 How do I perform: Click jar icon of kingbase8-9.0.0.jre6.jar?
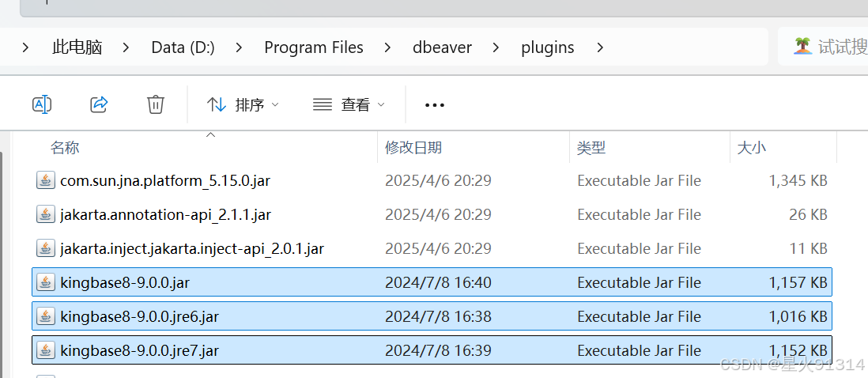click(x=45, y=316)
